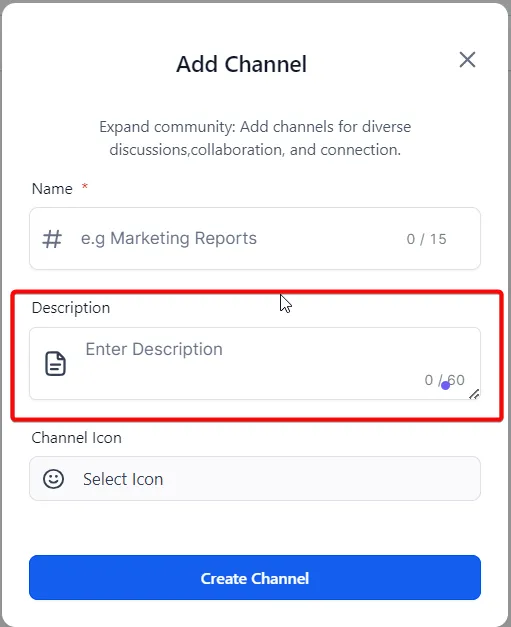Click the 0 / 15 character counter
The image size is (511, 627).
(x=426, y=239)
